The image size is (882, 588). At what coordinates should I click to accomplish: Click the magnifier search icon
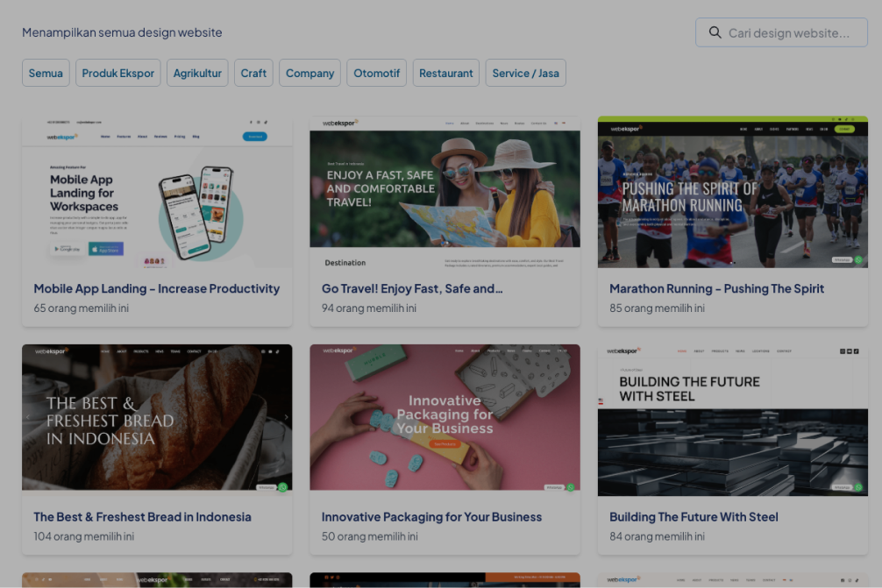click(x=715, y=33)
